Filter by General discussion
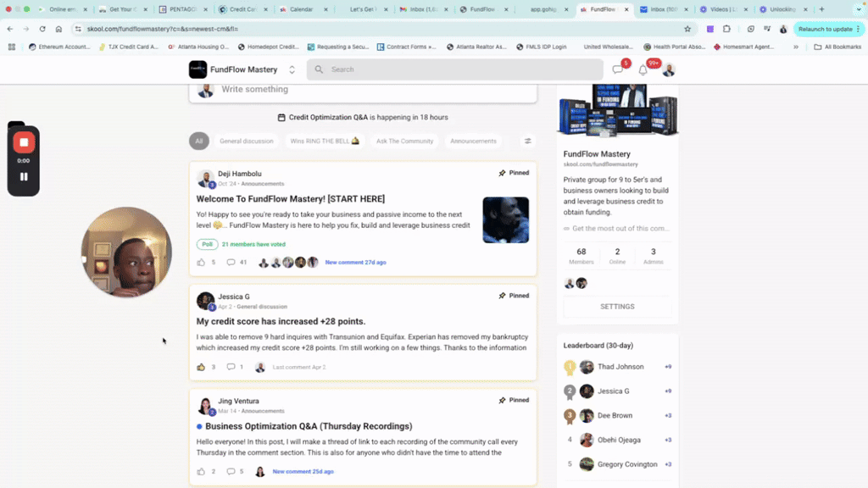Screen dimensions: 868x488 [x=247, y=141]
